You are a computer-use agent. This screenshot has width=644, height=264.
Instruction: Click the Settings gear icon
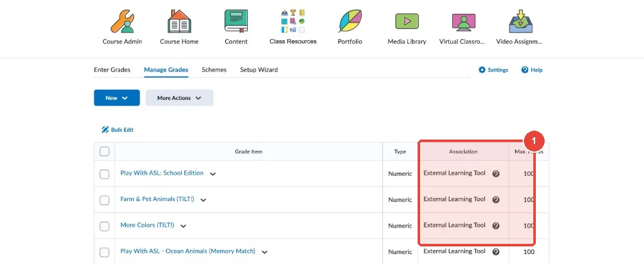click(482, 70)
